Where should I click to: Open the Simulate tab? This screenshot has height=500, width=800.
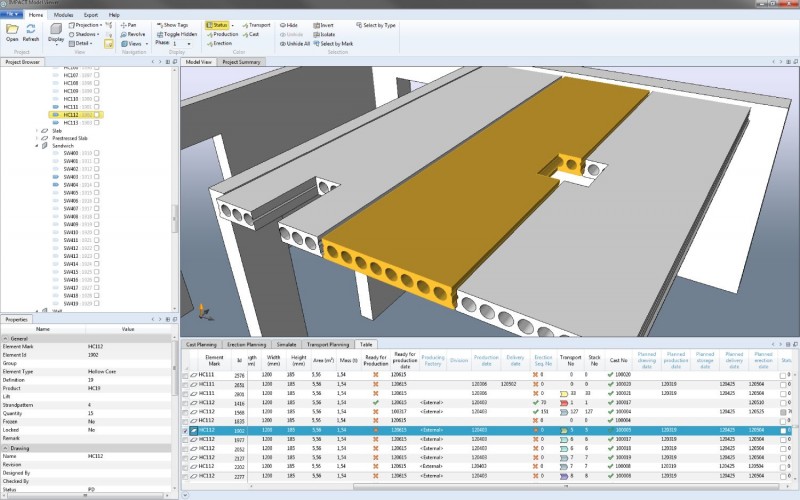click(286, 344)
